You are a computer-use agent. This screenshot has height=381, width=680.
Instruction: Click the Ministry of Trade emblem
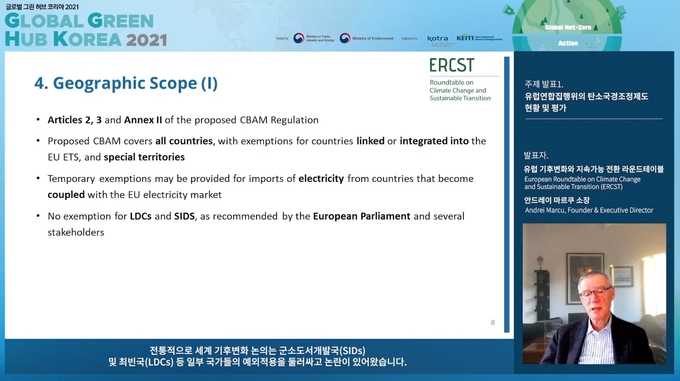299,38
